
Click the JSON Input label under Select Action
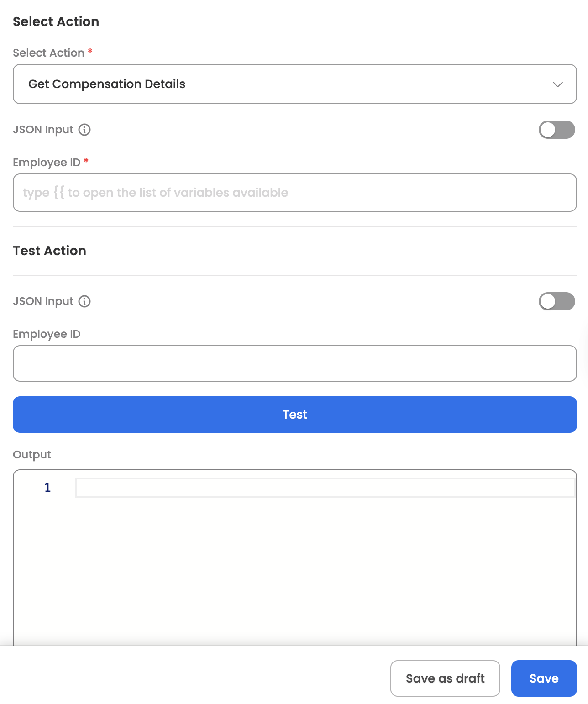[43, 130]
